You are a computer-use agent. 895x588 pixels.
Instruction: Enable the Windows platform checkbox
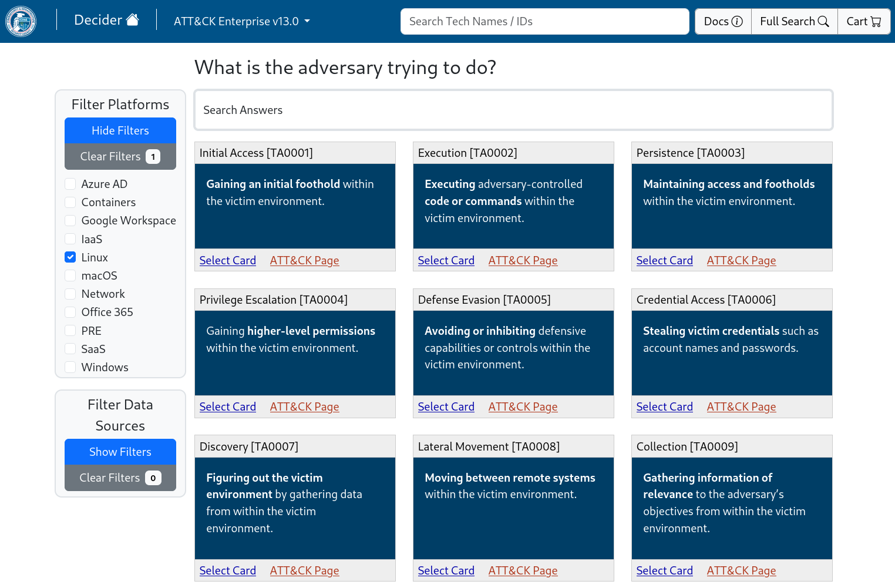click(x=70, y=367)
